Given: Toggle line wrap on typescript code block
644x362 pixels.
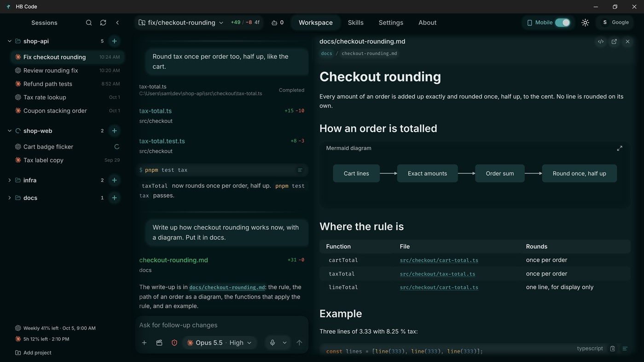Looking at the screenshot, I should (625, 349).
